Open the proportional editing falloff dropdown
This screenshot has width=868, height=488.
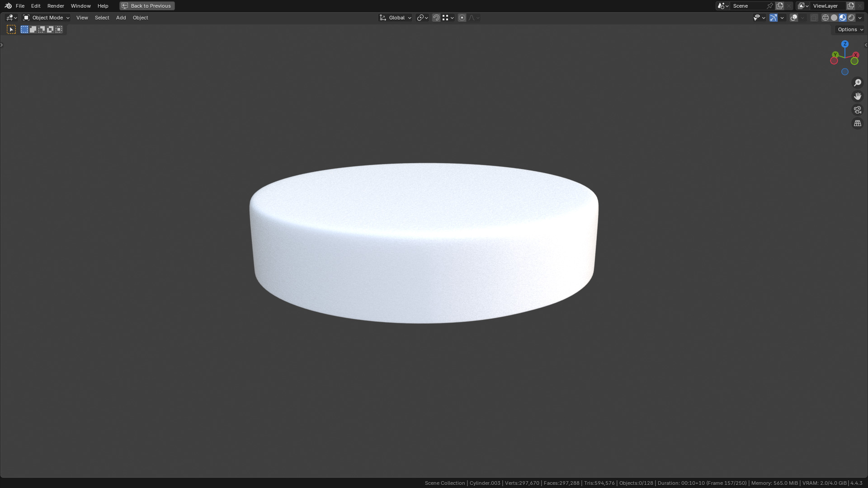pyautogui.click(x=474, y=18)
